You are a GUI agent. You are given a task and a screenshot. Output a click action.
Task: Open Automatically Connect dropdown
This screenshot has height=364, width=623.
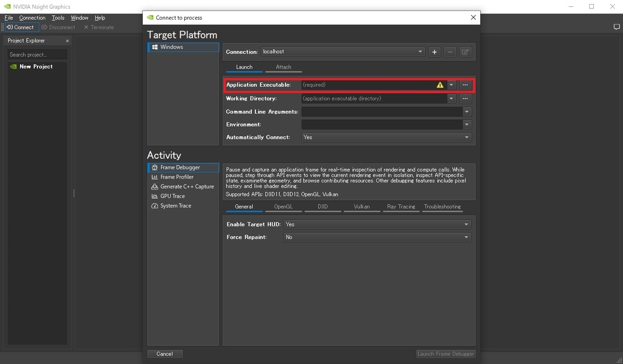(x=386, y=138)
